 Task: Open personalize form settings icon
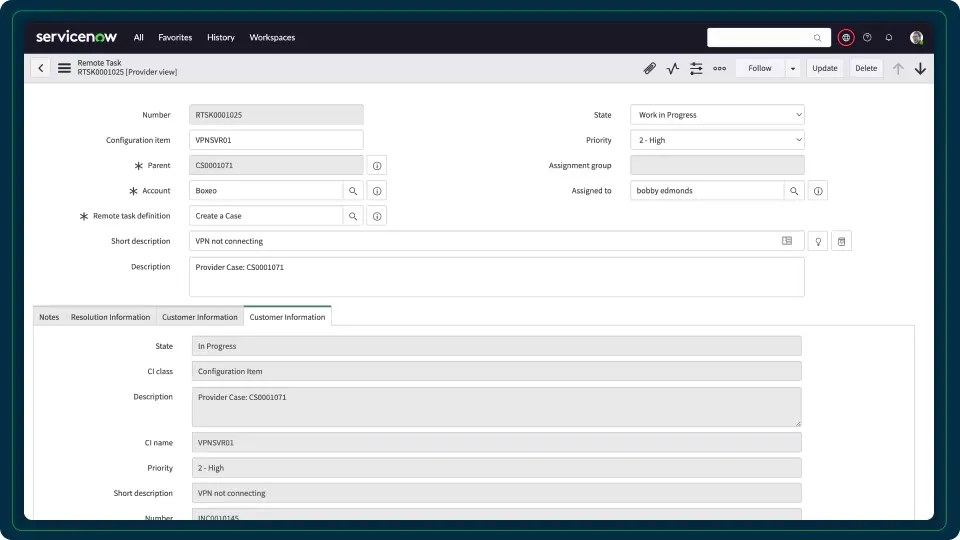tap(696, 69)
